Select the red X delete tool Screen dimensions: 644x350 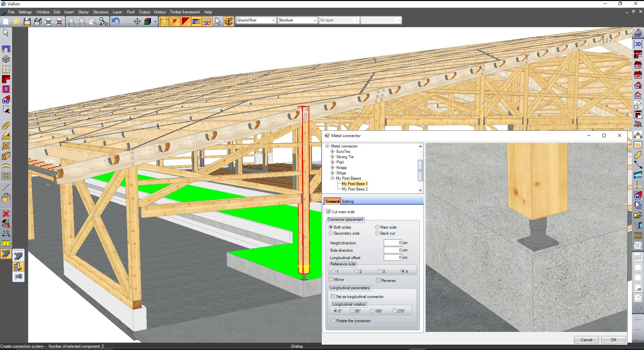tap(6, 214)
